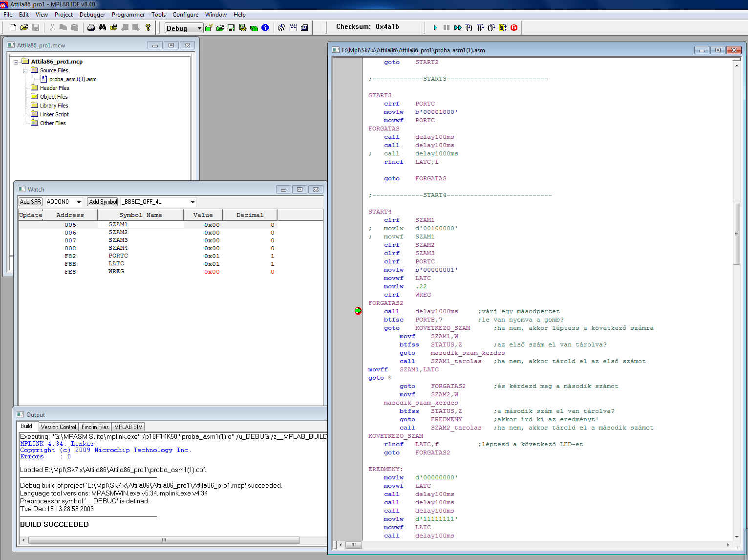Click the blue project info icon
This screenshot has width=748, height=560.
265,28
